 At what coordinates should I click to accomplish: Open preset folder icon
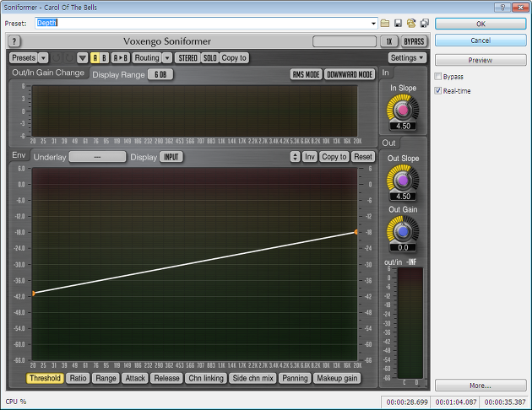(x=385, y=23)
